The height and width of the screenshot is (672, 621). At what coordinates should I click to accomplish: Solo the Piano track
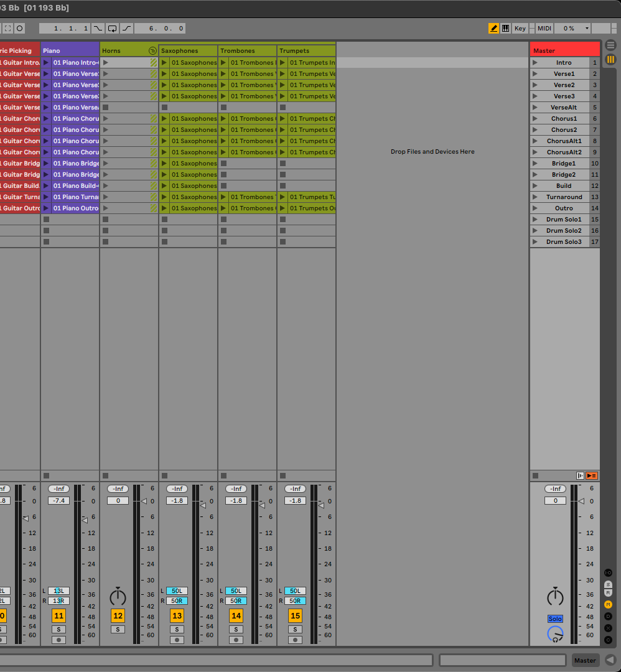coord(58,630)
